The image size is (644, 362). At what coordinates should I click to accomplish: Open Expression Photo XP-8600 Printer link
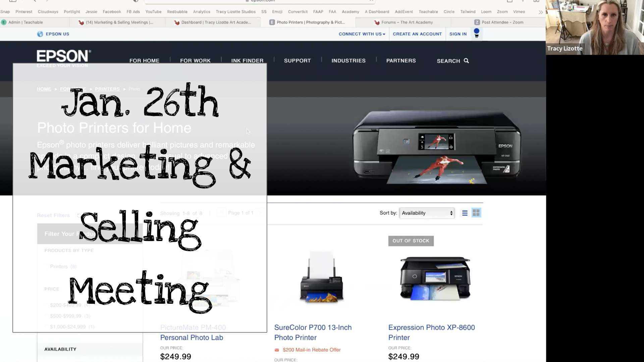point(431,333)
